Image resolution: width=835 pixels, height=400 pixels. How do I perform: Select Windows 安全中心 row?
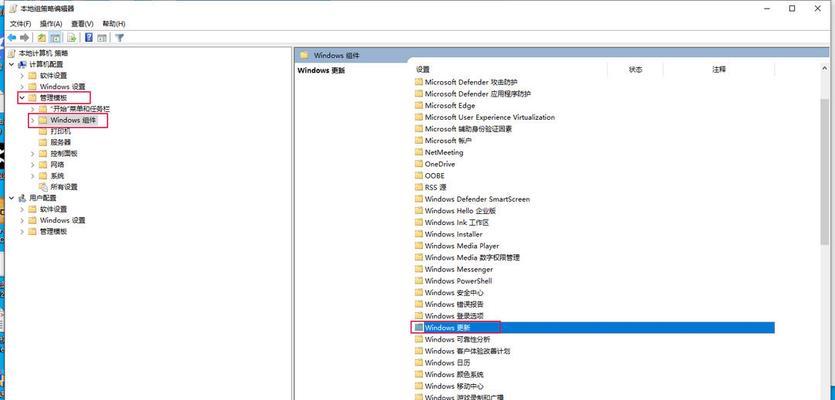[x=449, y=292]
